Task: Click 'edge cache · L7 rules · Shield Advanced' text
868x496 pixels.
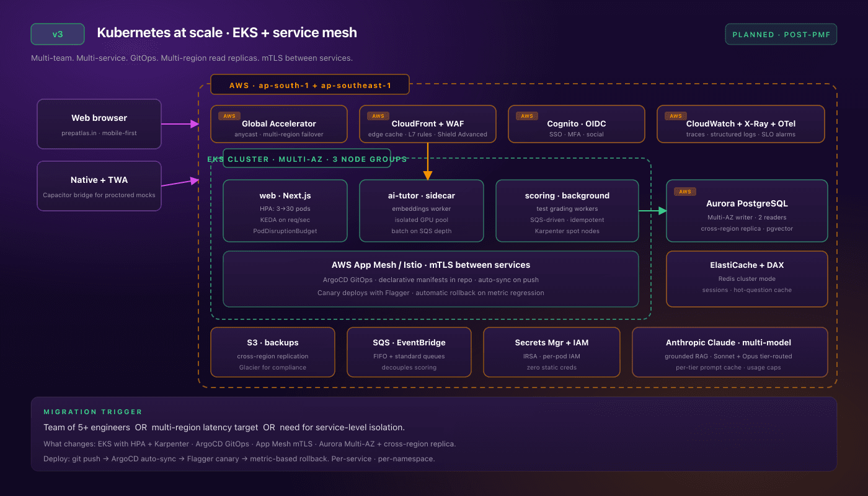Action: coord(428,134)
